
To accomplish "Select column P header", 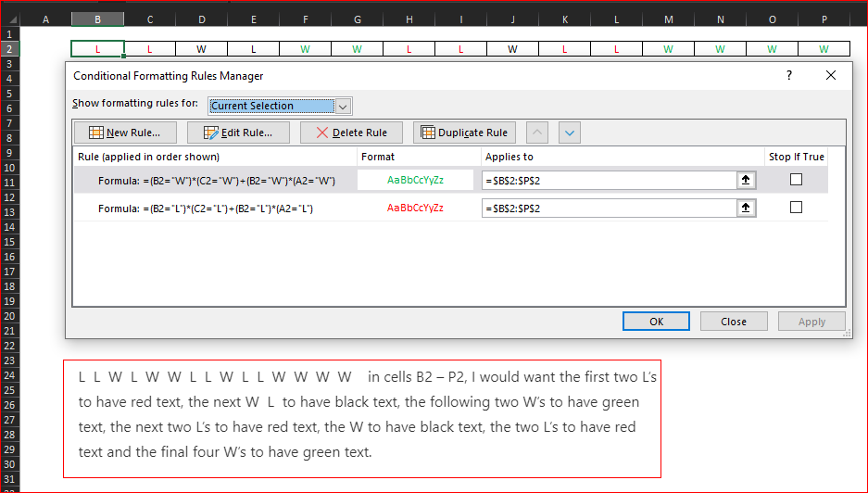I will coord(824,19).
